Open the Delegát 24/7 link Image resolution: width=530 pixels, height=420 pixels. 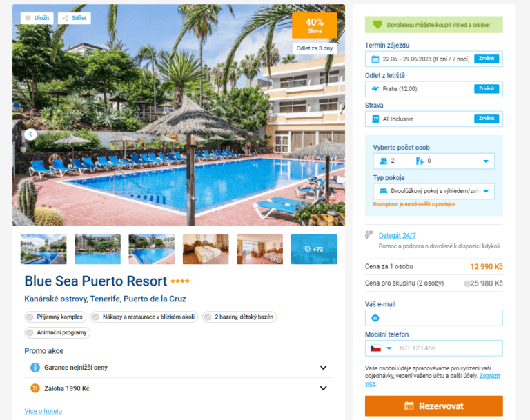pyautogui.click(x=397, y=235)
